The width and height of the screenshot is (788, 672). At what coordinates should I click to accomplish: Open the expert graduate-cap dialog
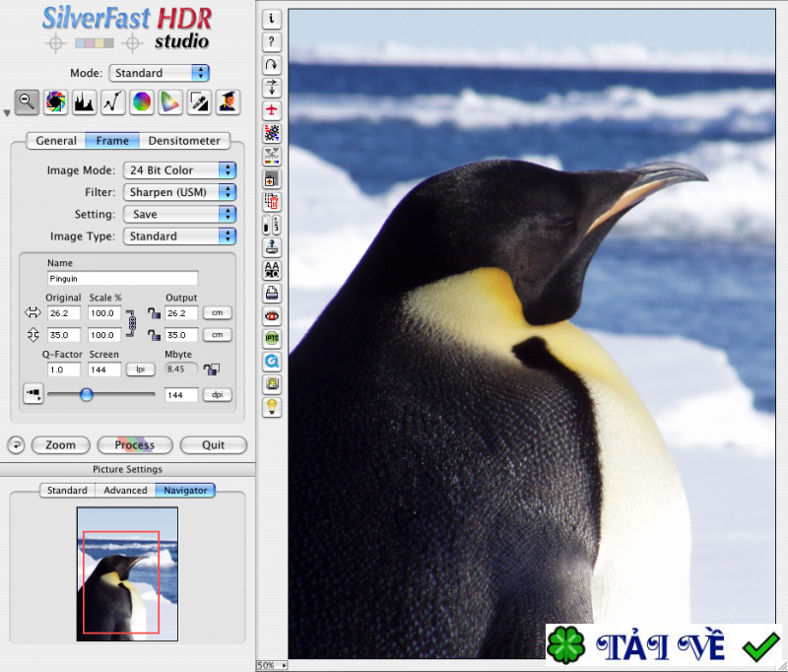pyautogui.click(x=228, y=101)
